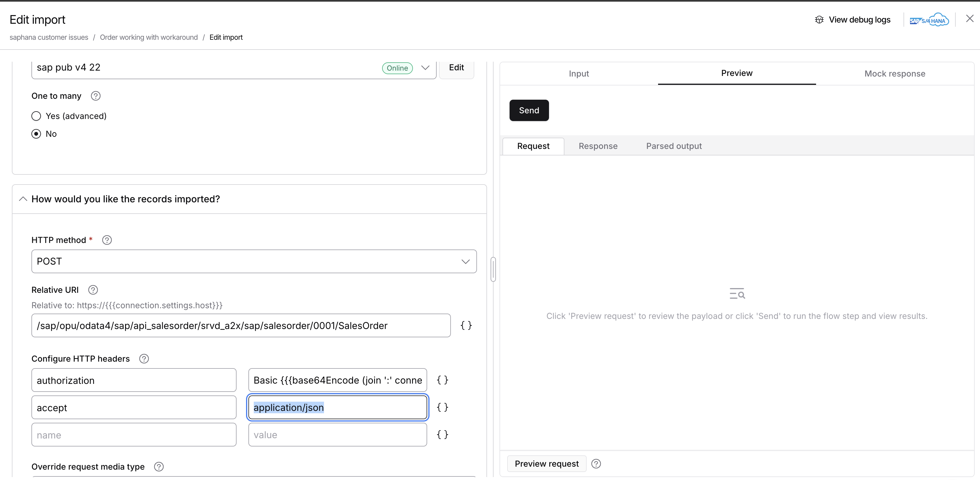This screenshot has width=980, height=480.
Task: Open help for Relative URI
Action: [x=93, y=290]
